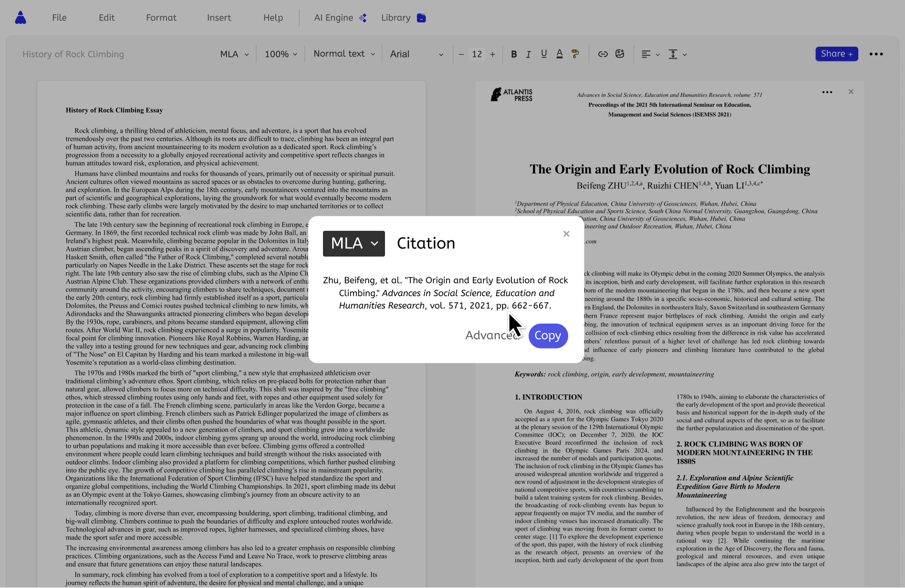Viewport: 905px width, 588px height.
Task: Open the Arial font dropdown
Action: tap(416, 54)
